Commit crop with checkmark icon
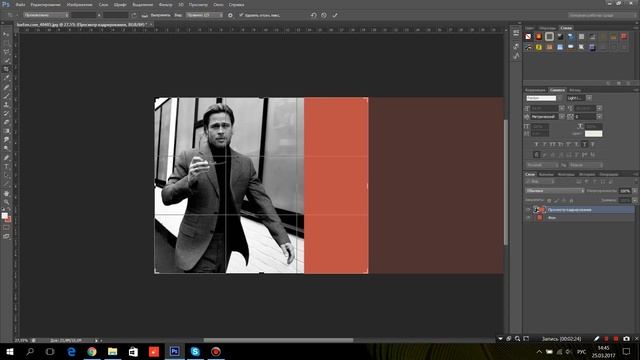 point(335,15)
